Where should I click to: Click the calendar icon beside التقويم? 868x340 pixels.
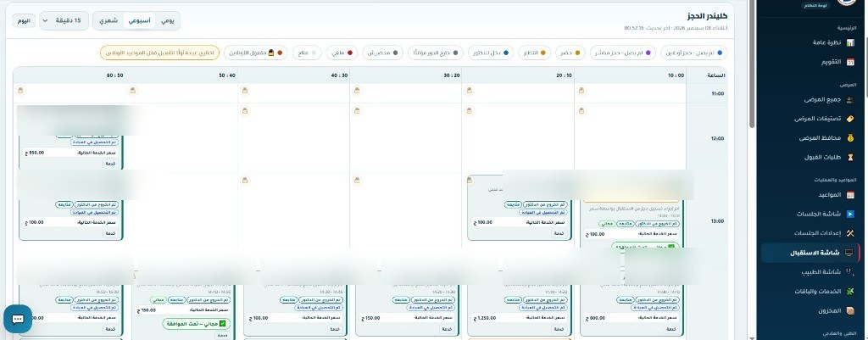coord(850,62)
